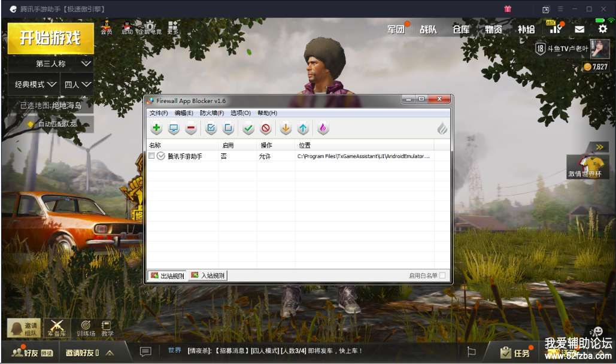
Task: Open the 战队 tab in game menu
Action: pyautogui.click(x=428, y=29)
